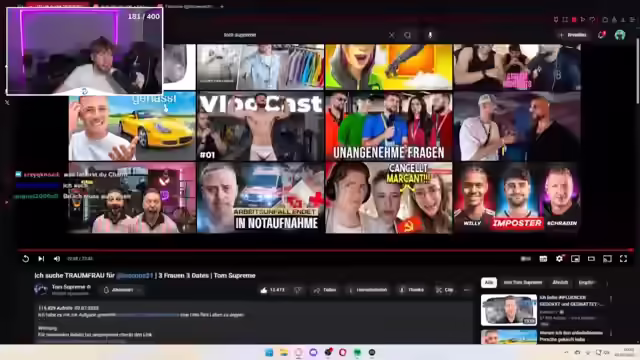Switch to theater mode view
Screen dimensions: 640x360
point(591,259)
